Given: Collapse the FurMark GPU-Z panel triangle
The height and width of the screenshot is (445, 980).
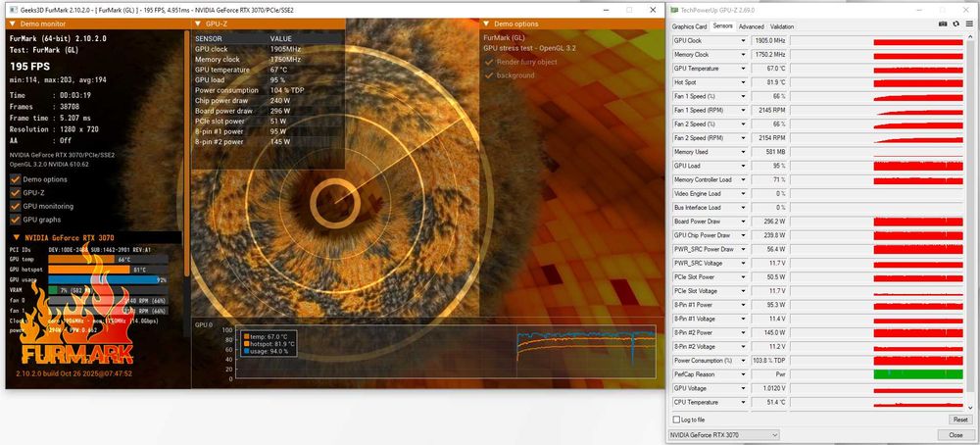Looking at the screenshot, I should click(x=198, y=24).
